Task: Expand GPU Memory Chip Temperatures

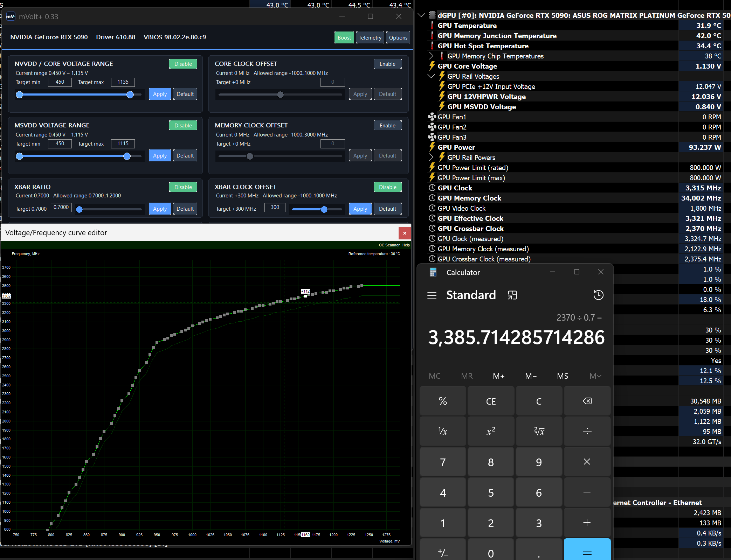Action: 432,56
